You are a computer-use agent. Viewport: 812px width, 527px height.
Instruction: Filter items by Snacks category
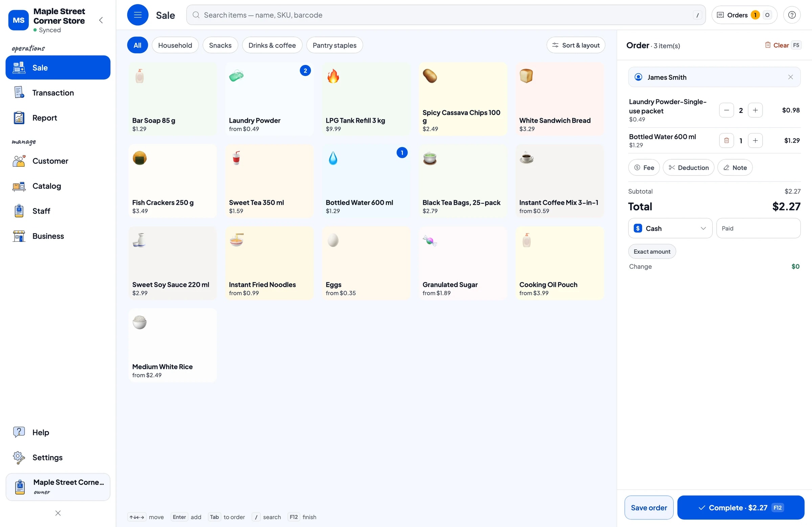pos(220,45)
